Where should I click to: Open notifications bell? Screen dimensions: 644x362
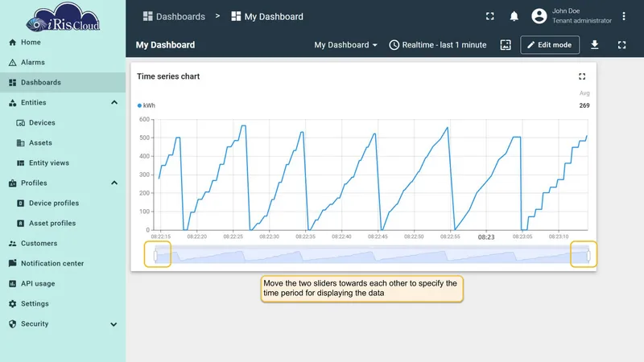514,16
